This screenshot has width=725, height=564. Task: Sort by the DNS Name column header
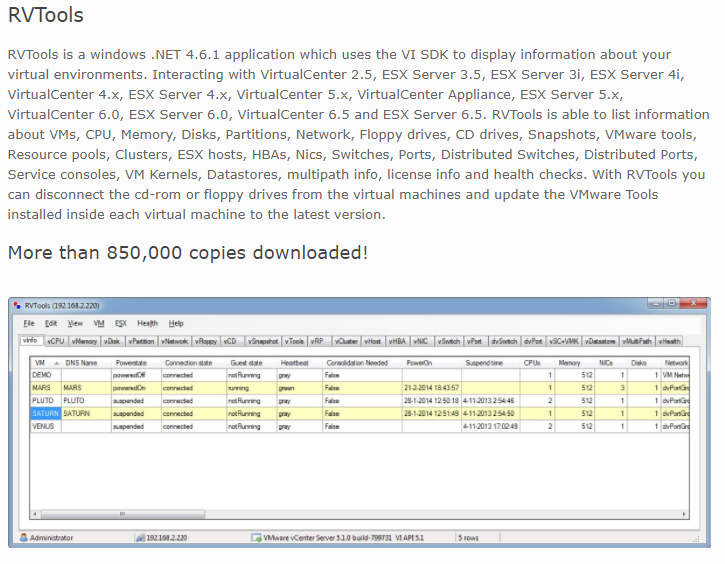86,363
